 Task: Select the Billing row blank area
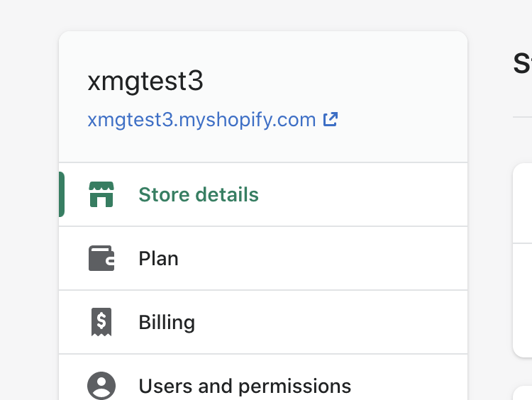click(331, 322)
